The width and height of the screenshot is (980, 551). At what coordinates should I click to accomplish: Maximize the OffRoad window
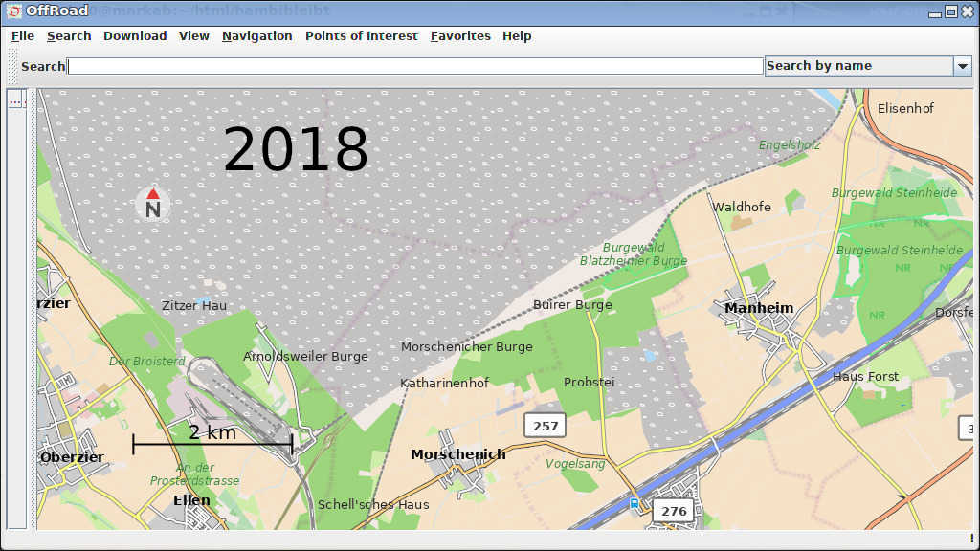(950, 11)
